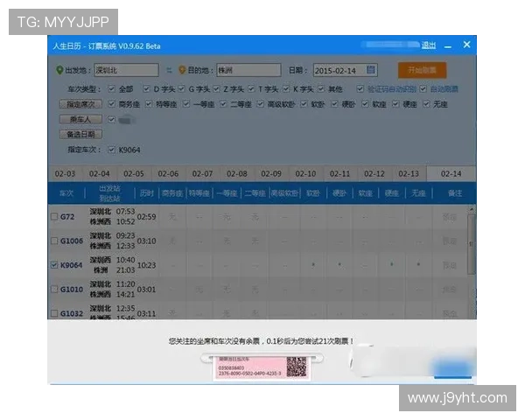Toggle the 商务座 seat checkbox
Image resolution: width=525 pixels, height=420 pixels.
(x=111, y=104)
